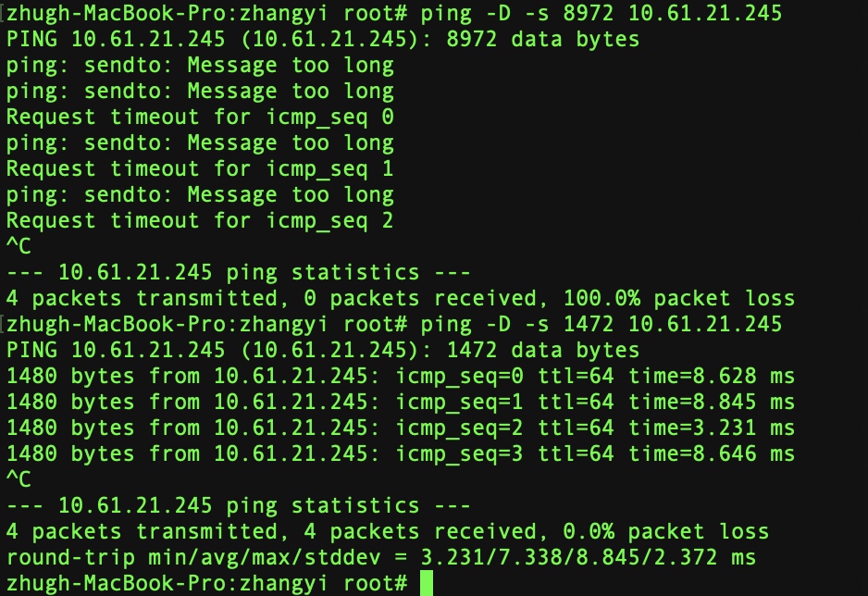Click the green cursor block at the prompt

426,583
